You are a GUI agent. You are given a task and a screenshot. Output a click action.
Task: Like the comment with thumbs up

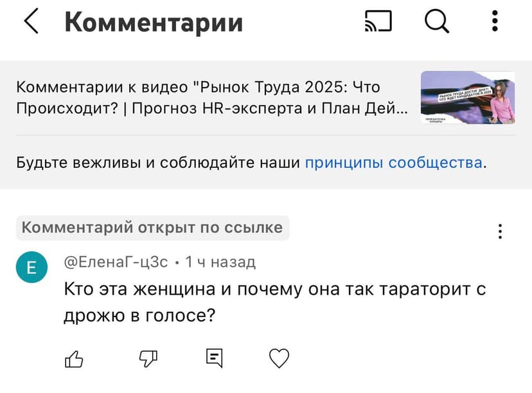point(73,358)
